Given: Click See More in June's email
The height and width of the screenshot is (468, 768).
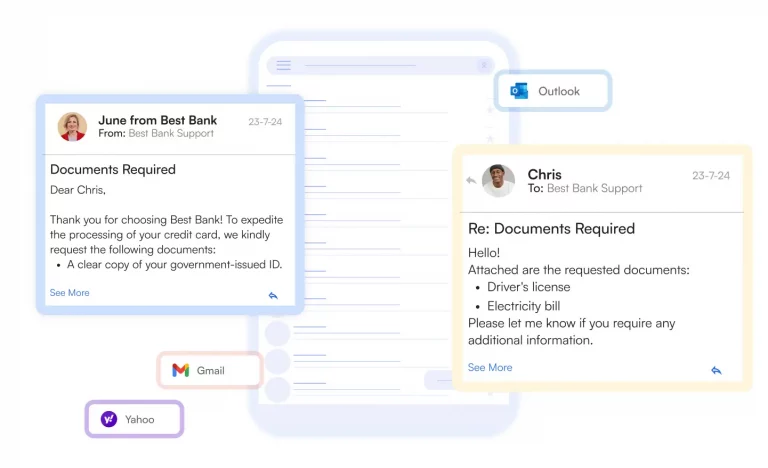Looking at the screenshot, I should [70, 293].
